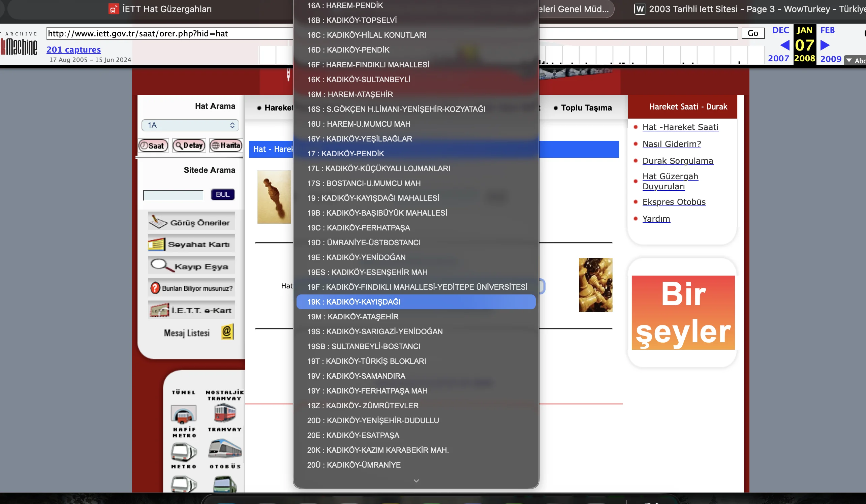Click the Detay magnifier icon button
This screenshot has height=504, width=866.
point(189,146)
